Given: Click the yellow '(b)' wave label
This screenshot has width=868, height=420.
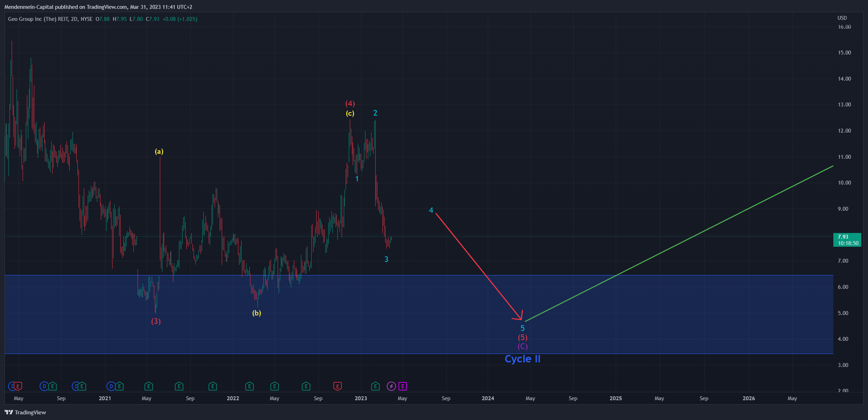Looking at the screenshot, I should [x=256, y=313].
